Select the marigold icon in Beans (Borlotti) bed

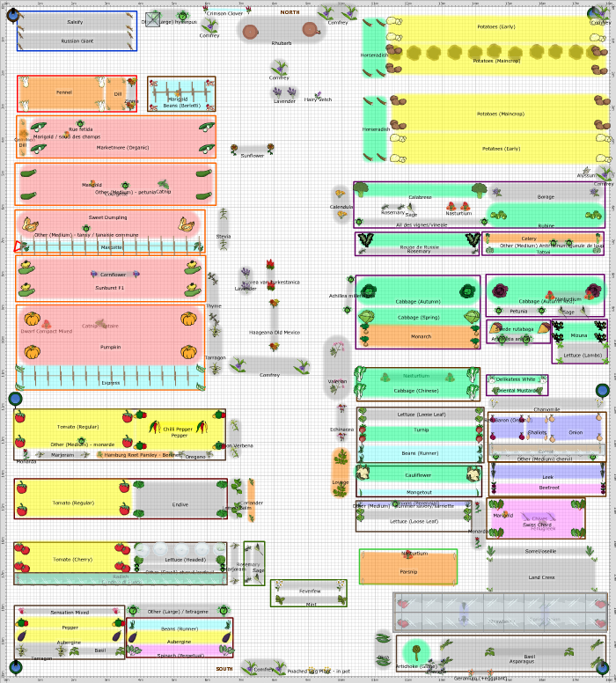tap(178, 92)
